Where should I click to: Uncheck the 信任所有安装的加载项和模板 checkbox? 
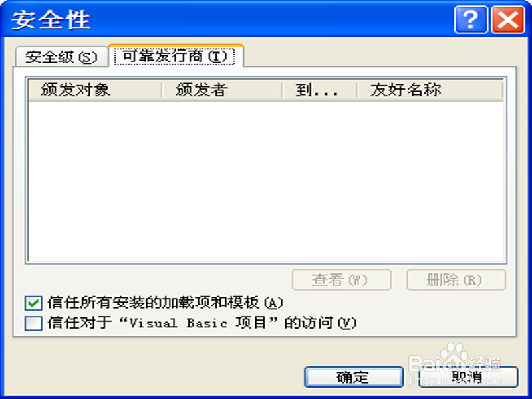pos(33,303)
